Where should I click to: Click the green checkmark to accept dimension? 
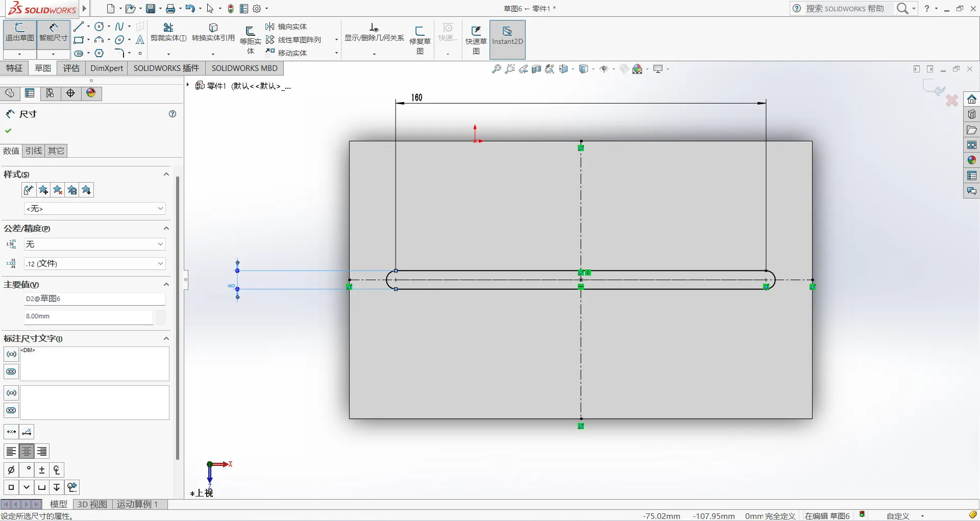[x=8, y=131]
